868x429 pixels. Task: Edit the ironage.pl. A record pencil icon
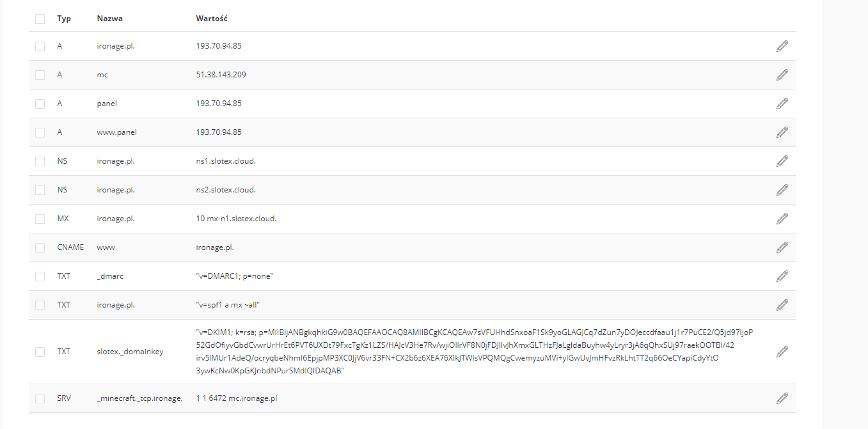click(782, 46)
